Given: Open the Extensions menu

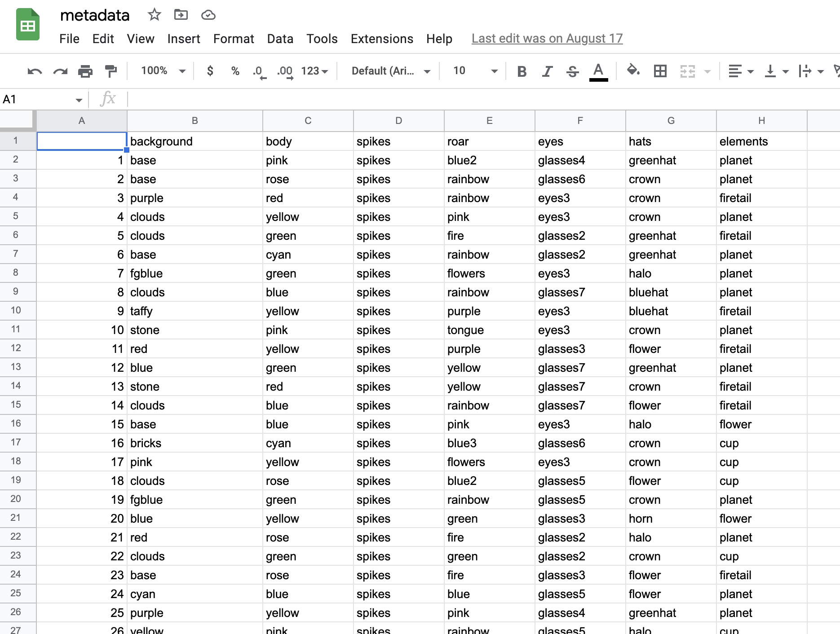Looking at the screenshot, I should [382, 39].
